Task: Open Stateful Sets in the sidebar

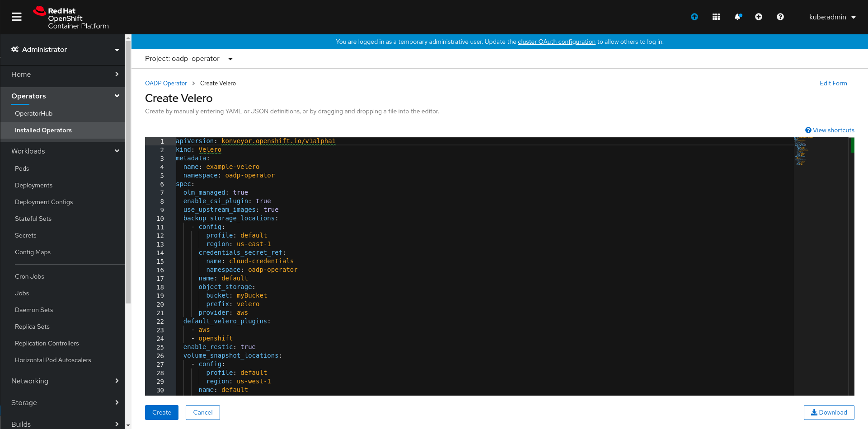Action: pyautogui.click(x=33, y=219)
